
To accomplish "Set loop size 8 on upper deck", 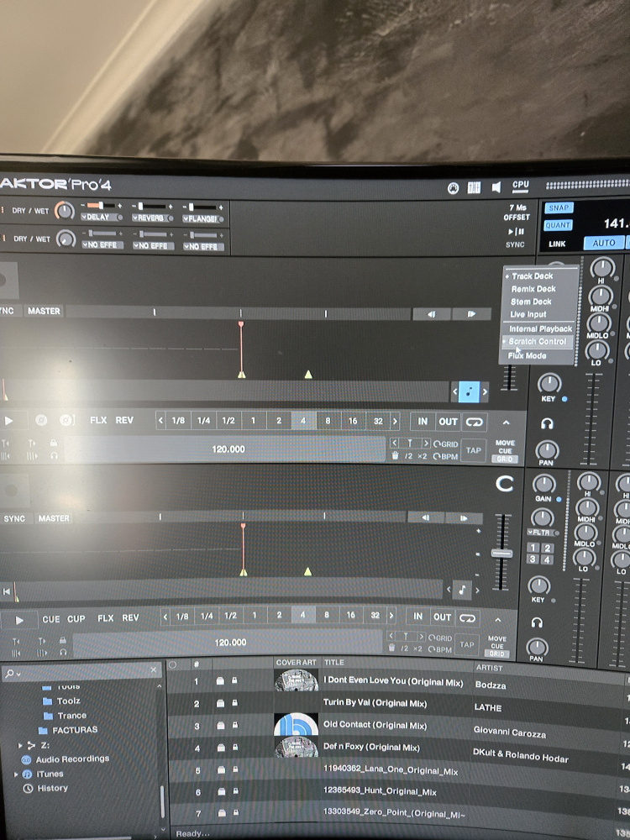I will pyautogui.click(x=328, y=421).
